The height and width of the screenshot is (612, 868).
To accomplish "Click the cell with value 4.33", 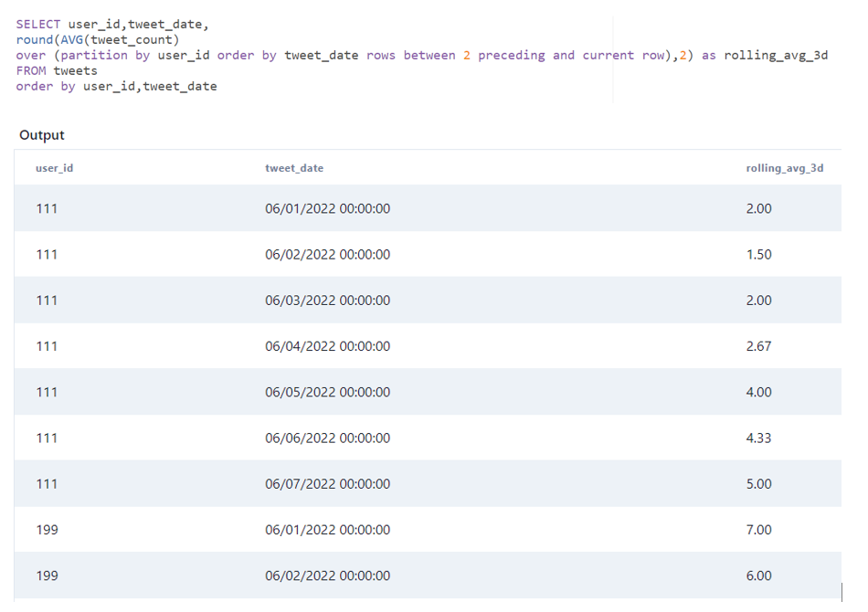I will [x=758, y=438].
